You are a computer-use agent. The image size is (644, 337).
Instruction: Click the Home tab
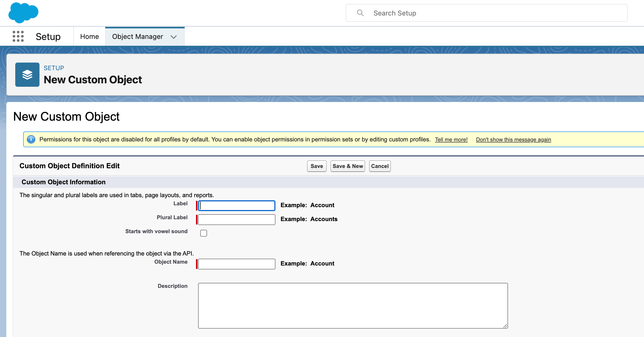(x=89, y=36)
